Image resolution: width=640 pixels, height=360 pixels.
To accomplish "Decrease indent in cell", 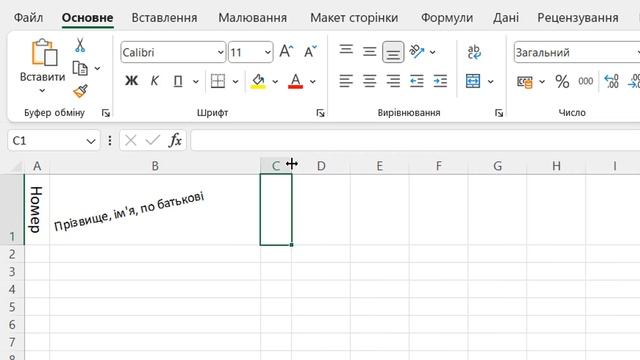I will click(417, 81).
